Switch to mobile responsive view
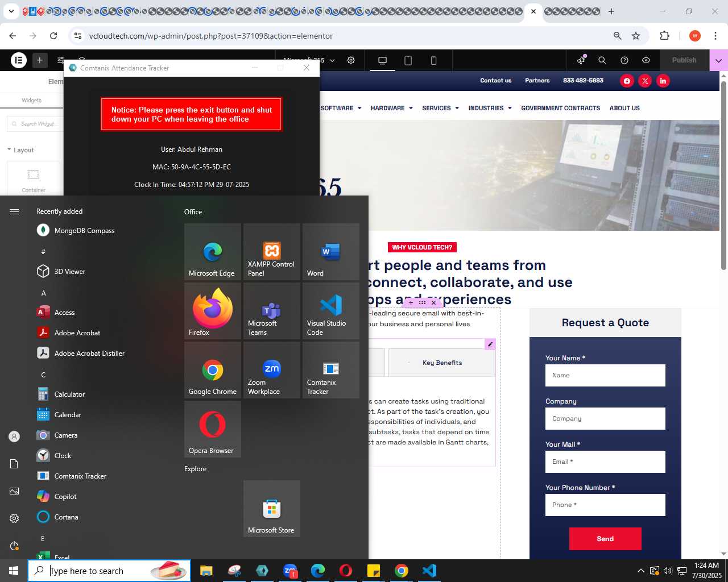The width and height of the screenshot is (728, 582). pos(433,60)
